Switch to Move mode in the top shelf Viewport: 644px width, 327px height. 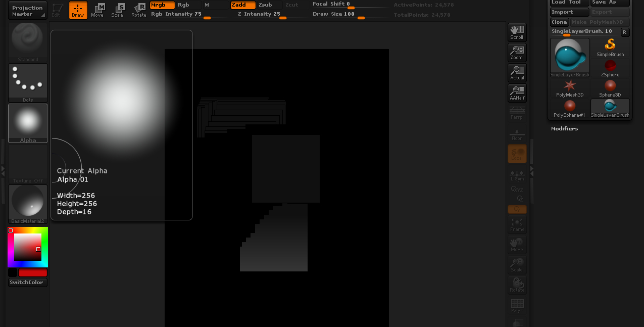click(97, 10)
